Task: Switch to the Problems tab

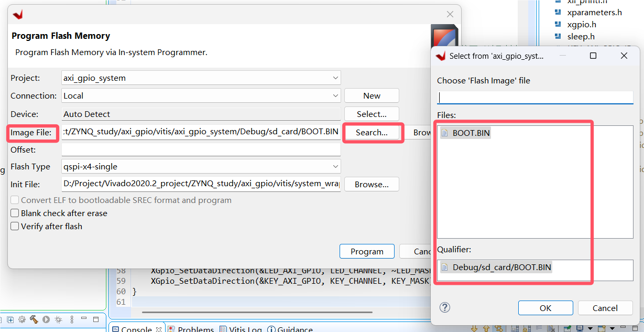Action: pyautogui.click(x=191, y=329)
